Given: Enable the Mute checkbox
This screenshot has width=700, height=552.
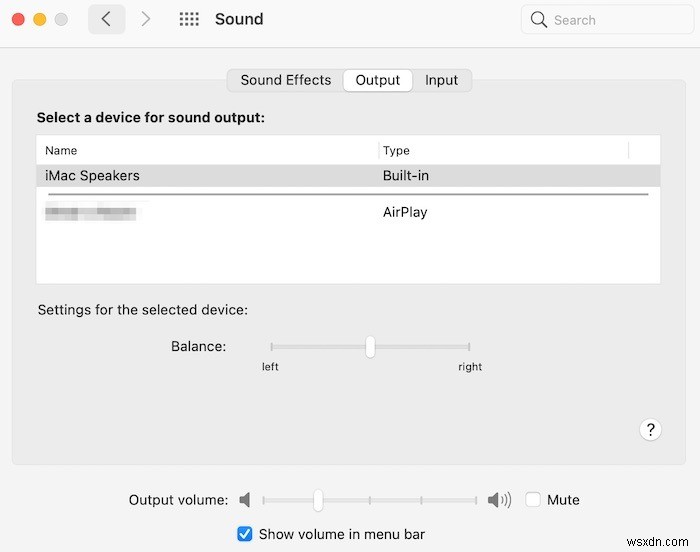Looking at the screenshot, I should pyautogui.click(x=534, y=500).
